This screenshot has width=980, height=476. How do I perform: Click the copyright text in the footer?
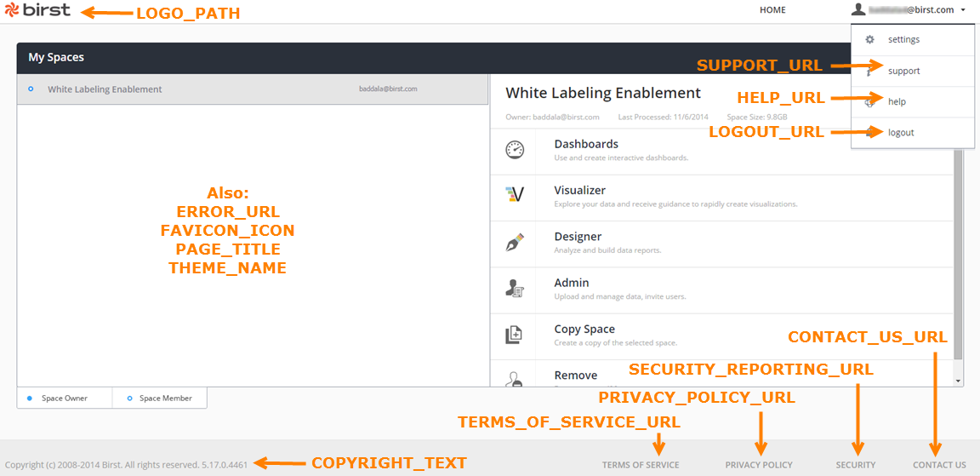[x=126, y=465]
